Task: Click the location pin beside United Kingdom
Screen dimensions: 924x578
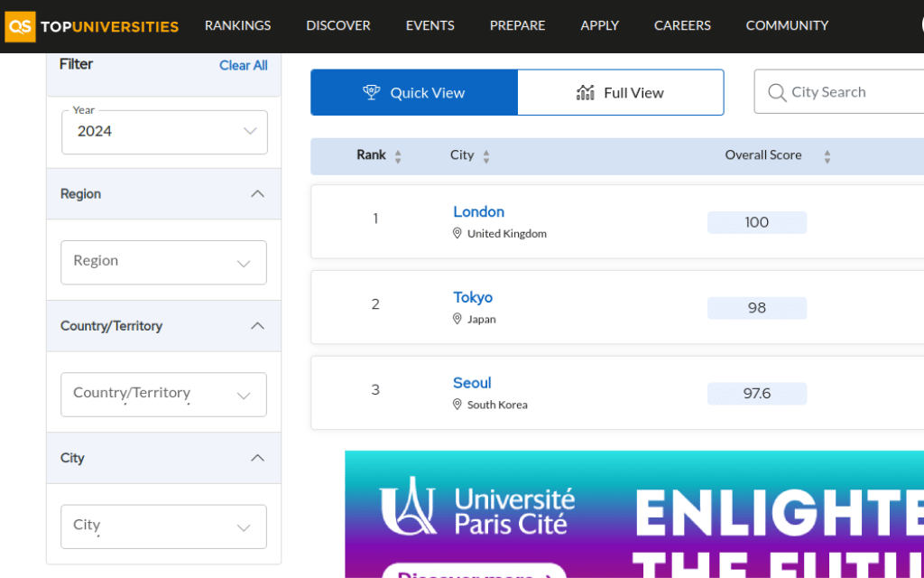Action: [457, 233]
